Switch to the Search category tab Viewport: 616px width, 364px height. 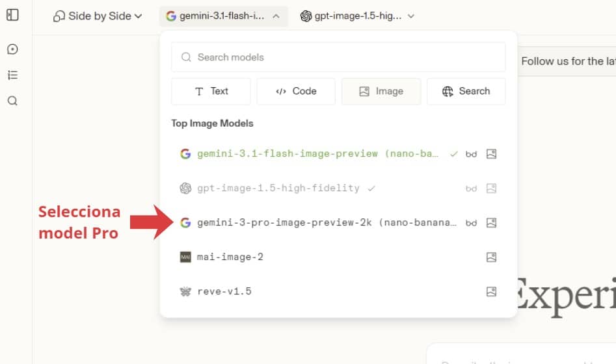[466, 91]
